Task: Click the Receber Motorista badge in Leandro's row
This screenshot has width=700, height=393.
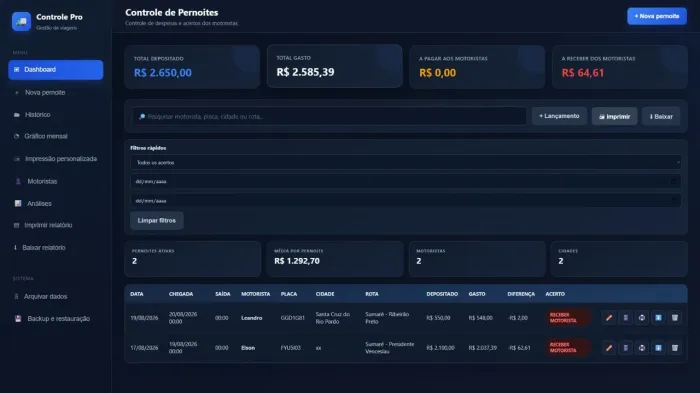Action: [x=567, y=318]
